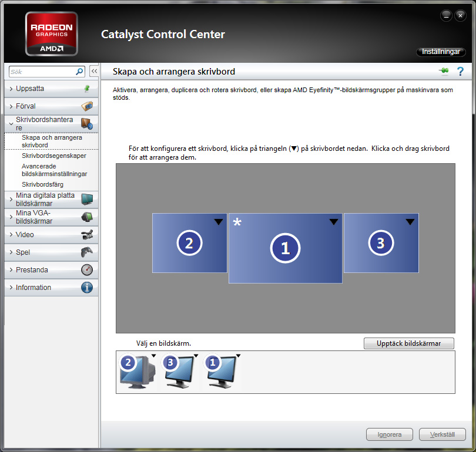Open the triangle menu on desktop 2

[218, 222]
